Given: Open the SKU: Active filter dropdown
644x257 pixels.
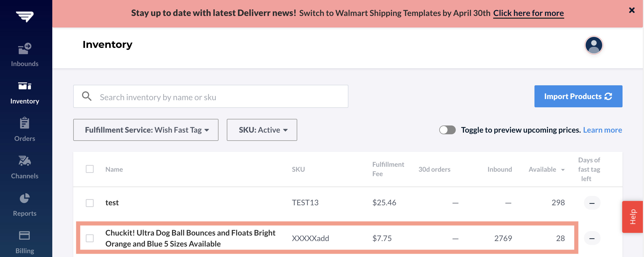Looking at the screenshot, I should coord(262,130).
